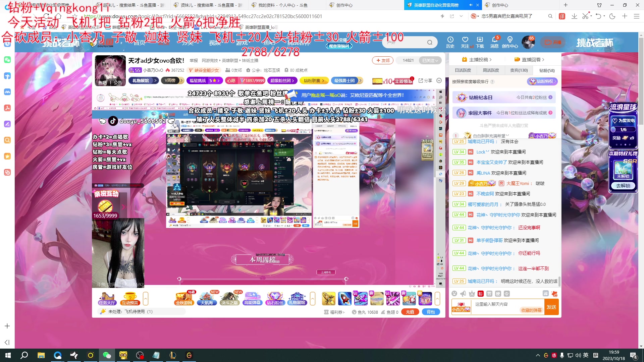
Task: Switch to browser tab 贤妹儿 - 搜索结果
Action: (x=209, y=5)
